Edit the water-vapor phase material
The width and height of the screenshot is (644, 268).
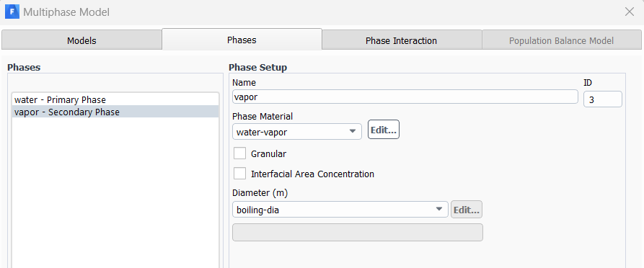[384, 130]
